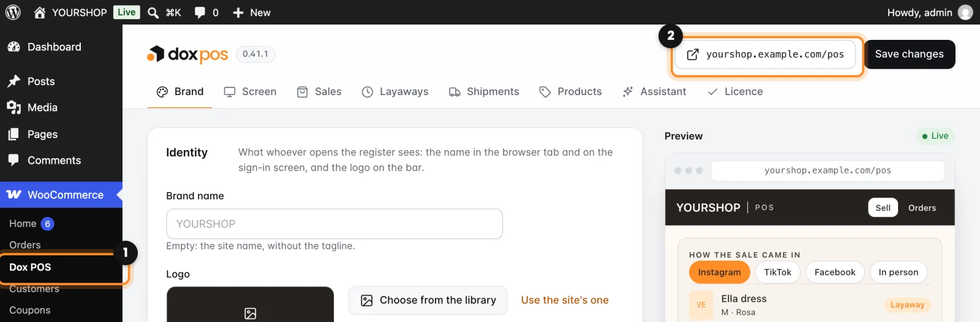This screenshot has width=980, height=322.
Task: Click the WordPress logo icon
Action: [13, 12]
